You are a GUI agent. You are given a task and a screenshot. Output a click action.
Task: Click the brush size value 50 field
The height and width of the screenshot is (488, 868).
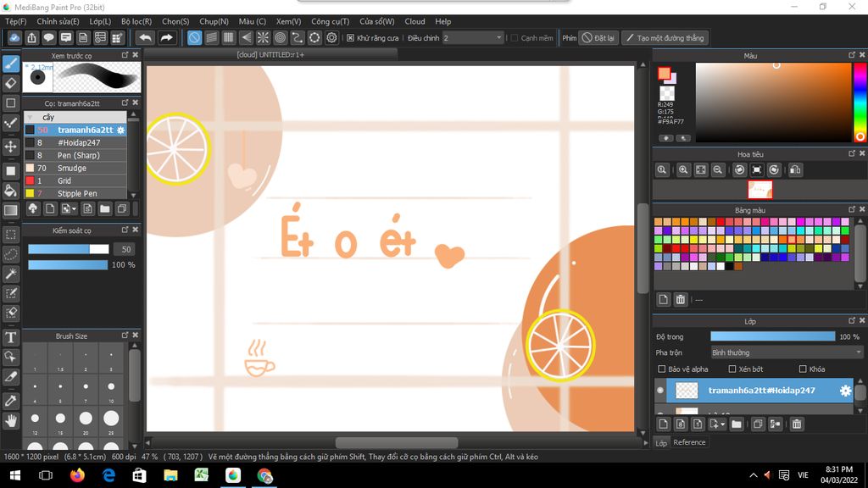(125, 250)
